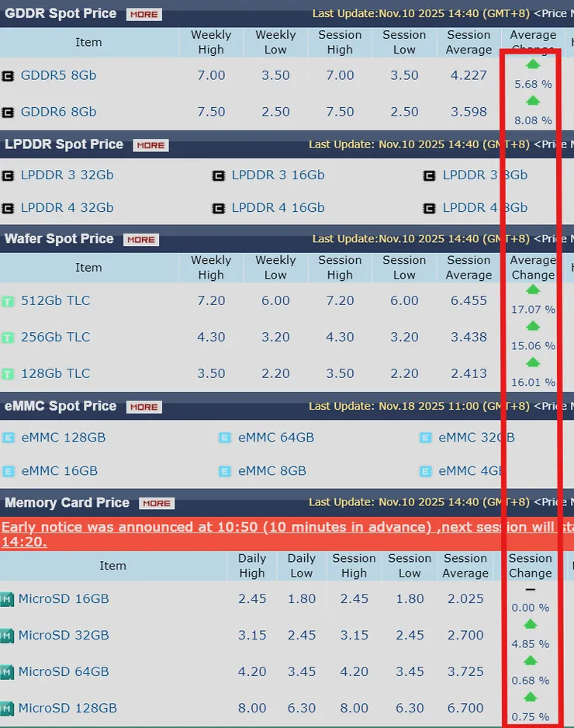Click 128Gb TLC session average 2.413
This screenshot has width=574, height=728.
469,373
